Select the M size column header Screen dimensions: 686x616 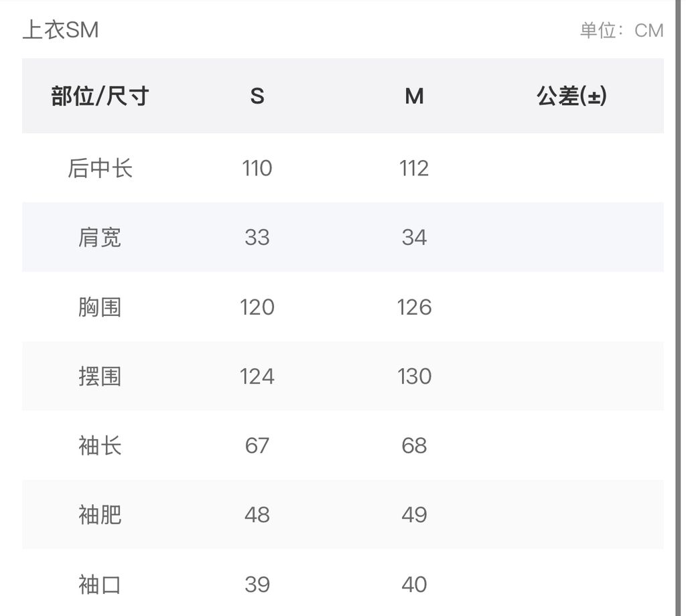(x=414, y=96)
